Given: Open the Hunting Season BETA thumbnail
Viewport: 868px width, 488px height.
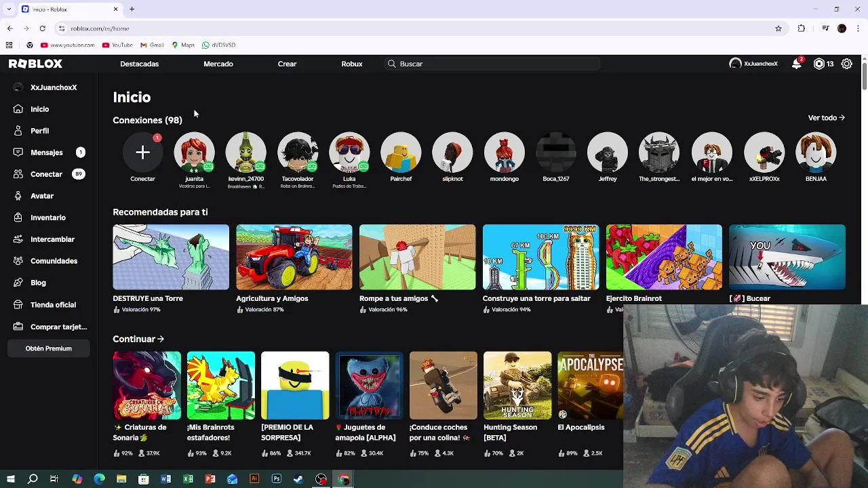Looking at the screenshot, I should coord(517,385).
